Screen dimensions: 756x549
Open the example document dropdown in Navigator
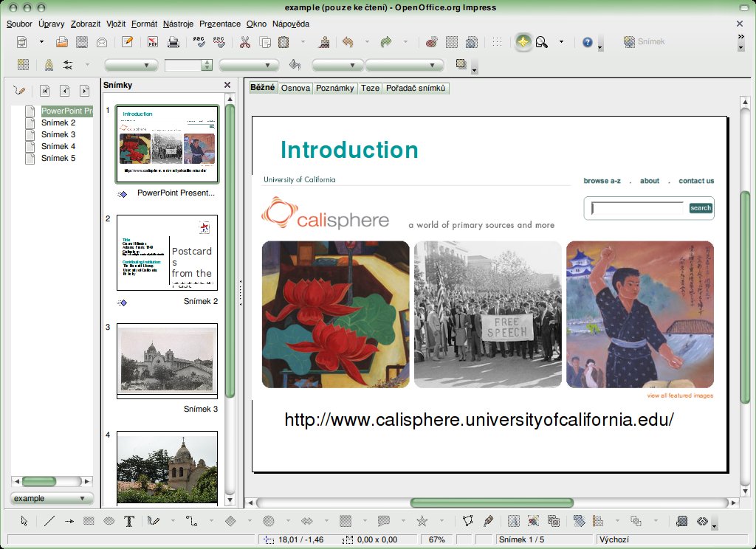52,498
